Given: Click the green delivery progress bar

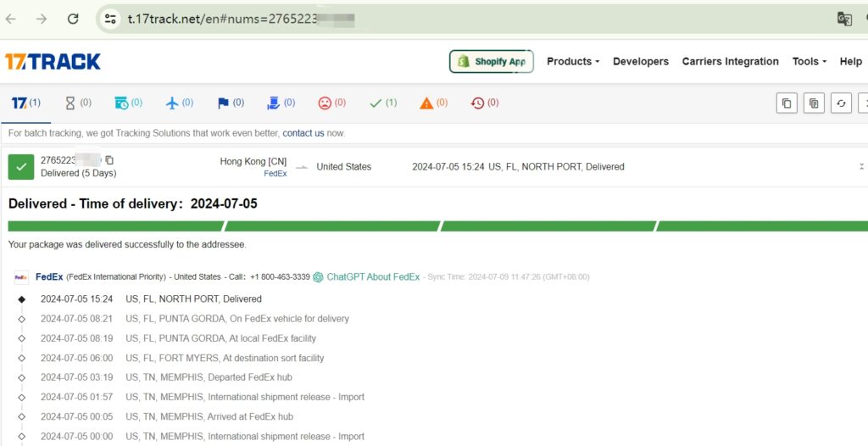Looking at the screenshot, I should 438,226.
